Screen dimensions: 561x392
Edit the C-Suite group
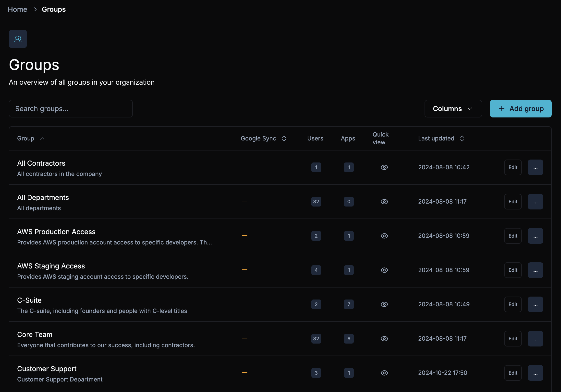(513, 304)
